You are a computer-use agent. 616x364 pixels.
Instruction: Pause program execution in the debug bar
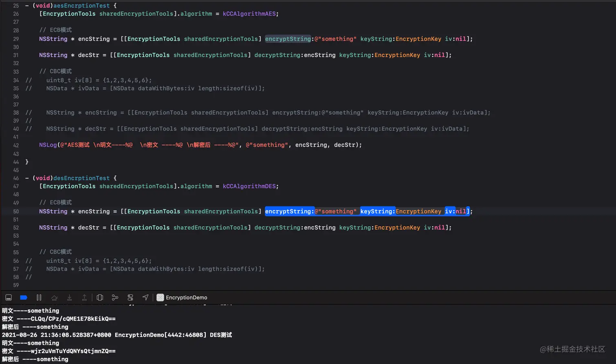[x=39, y=298]
